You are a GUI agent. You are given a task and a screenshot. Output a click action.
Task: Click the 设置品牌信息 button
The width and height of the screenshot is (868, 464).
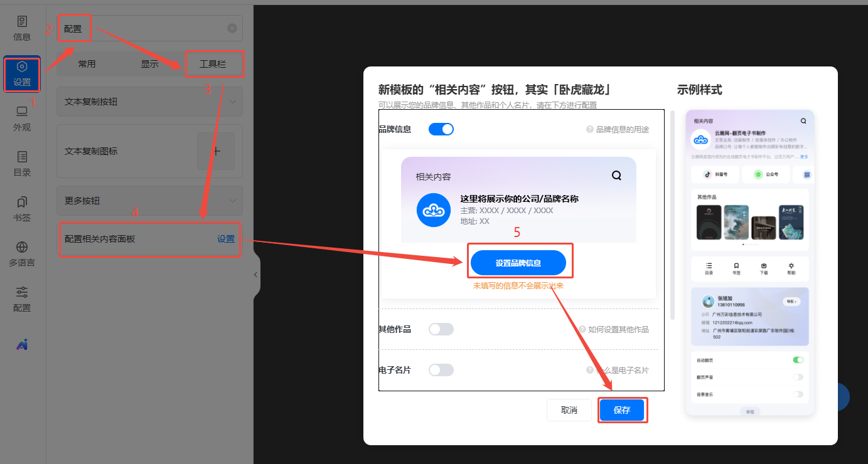click(518, 263)
